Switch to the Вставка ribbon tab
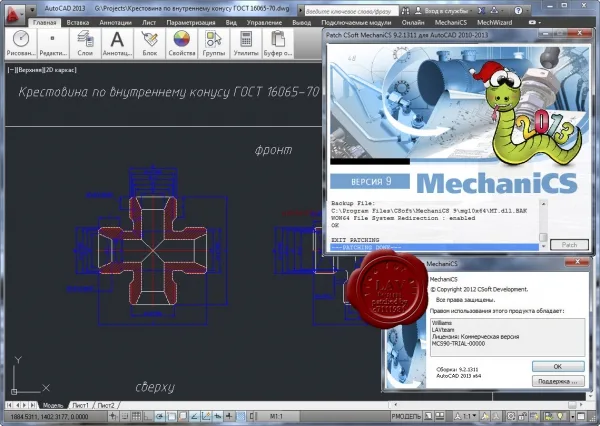 pyautogui.click(x=78, y=23)
